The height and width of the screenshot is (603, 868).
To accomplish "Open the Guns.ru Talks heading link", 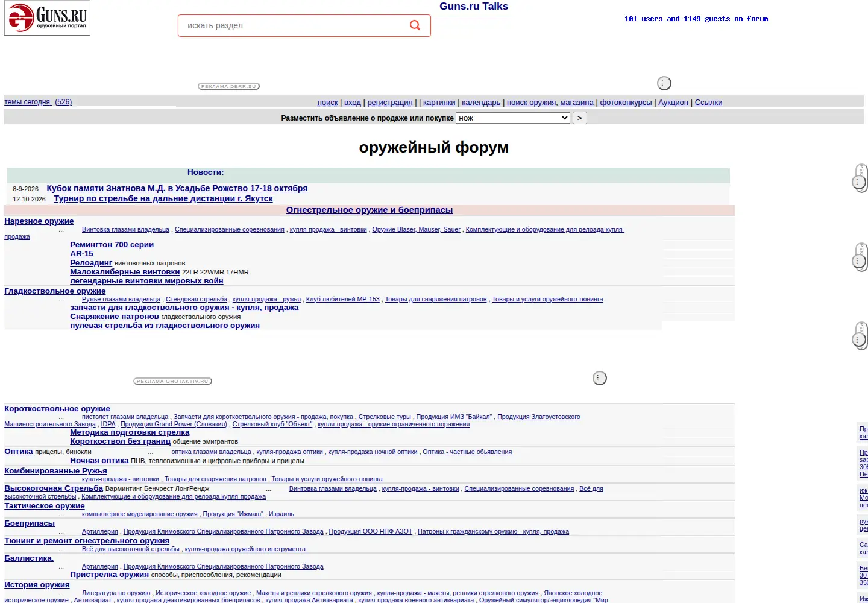I will click(x=474, y=7).
